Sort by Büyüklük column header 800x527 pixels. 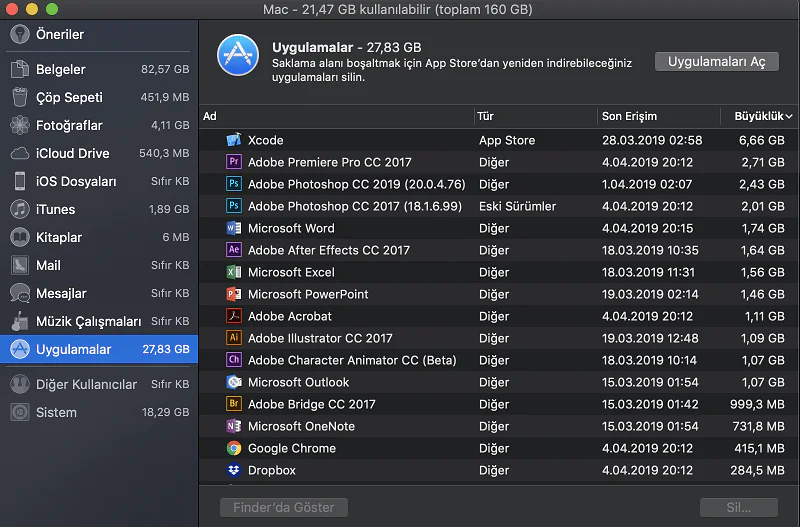pyautogui.click(x=758, y=116)
